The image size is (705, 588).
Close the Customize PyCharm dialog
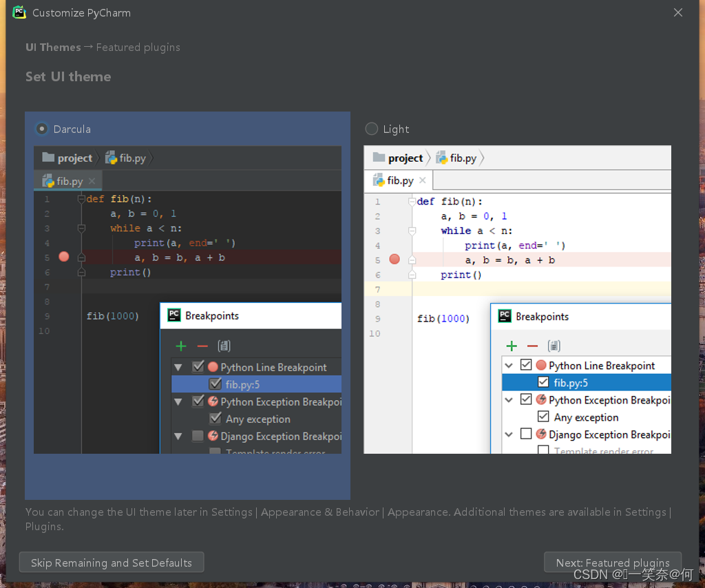(x=678, y=12)
